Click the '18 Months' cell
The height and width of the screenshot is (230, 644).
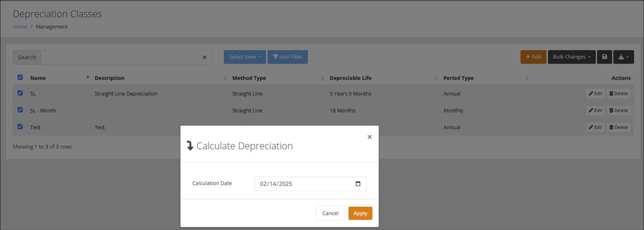point(343,111)
